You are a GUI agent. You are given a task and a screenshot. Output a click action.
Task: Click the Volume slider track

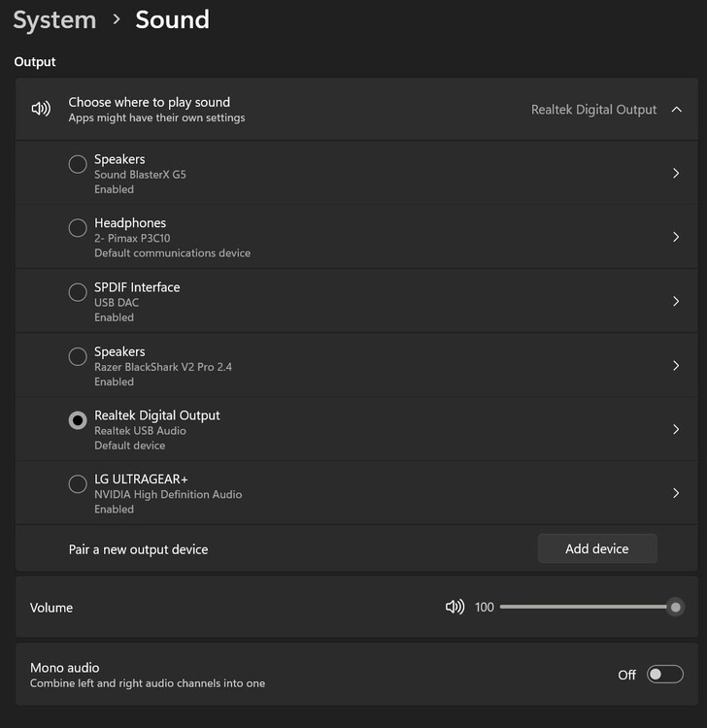click(583, 607)
